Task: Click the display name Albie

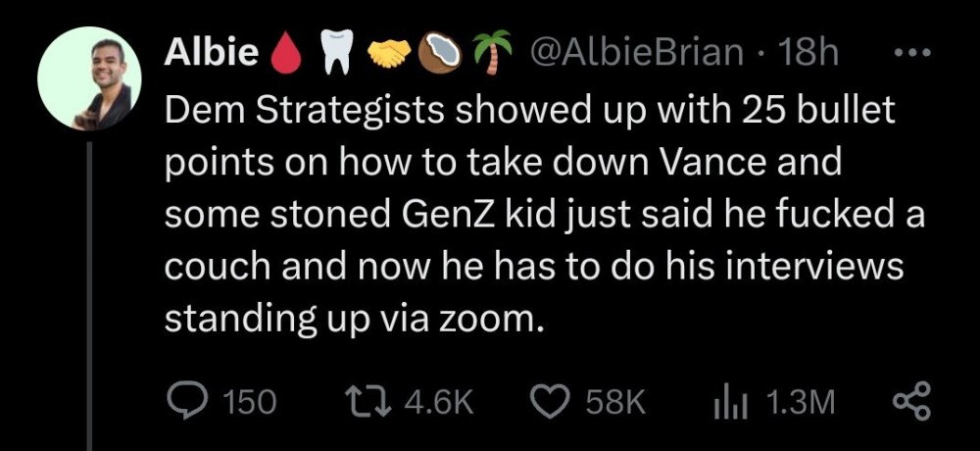Action: pyautogui.click(x=212, y=55)
